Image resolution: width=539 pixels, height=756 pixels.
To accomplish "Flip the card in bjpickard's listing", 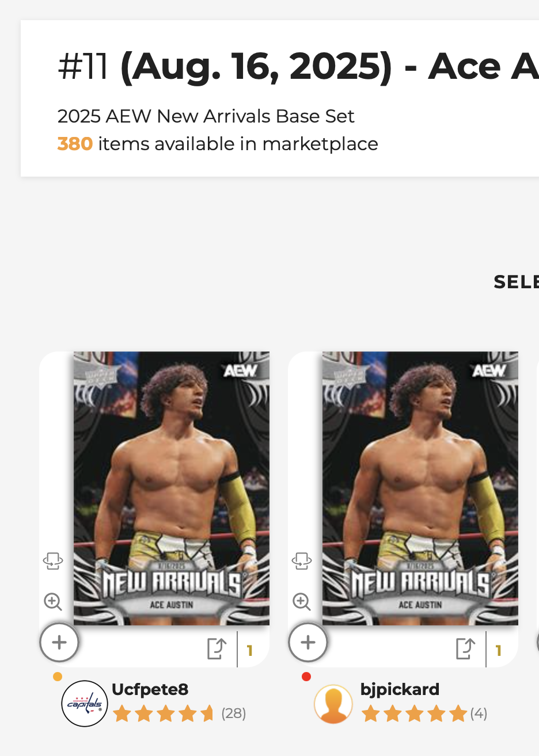I will tap(302, 561).
